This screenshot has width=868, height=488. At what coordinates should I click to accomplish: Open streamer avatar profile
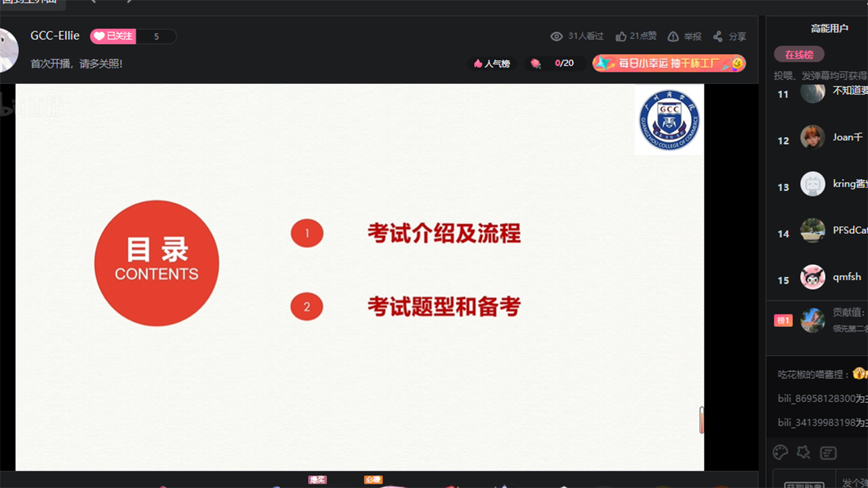coord(7,51)
